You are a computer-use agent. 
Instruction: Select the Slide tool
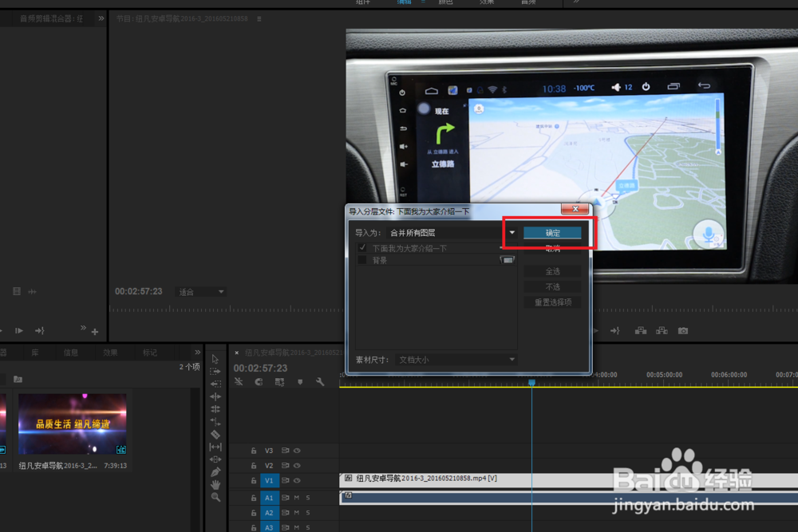[215, 459]
